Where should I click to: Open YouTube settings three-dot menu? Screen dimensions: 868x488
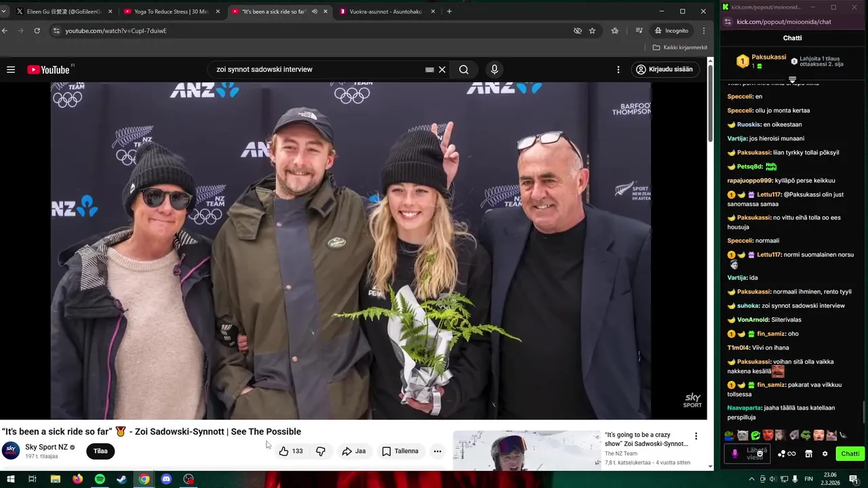point(618,69)
